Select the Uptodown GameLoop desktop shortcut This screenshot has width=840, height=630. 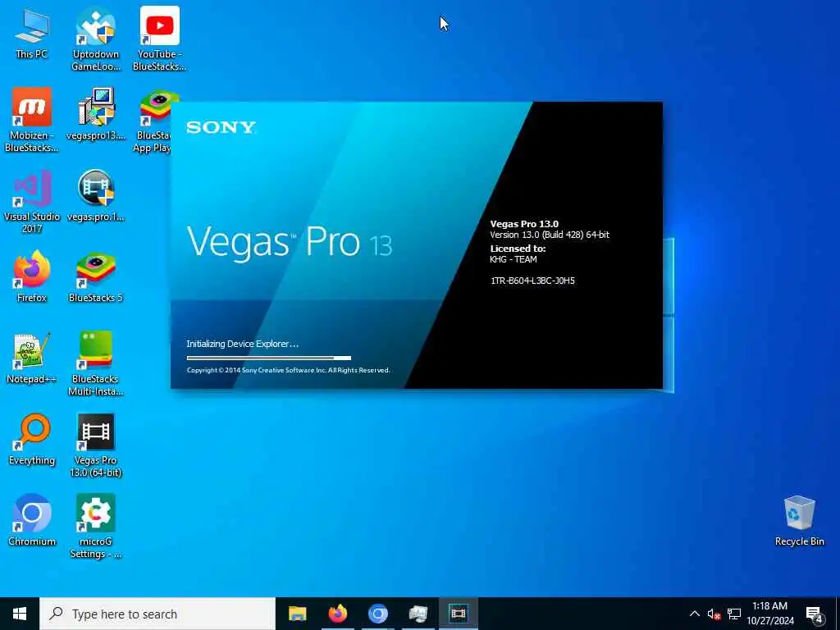tap(96, 39)
